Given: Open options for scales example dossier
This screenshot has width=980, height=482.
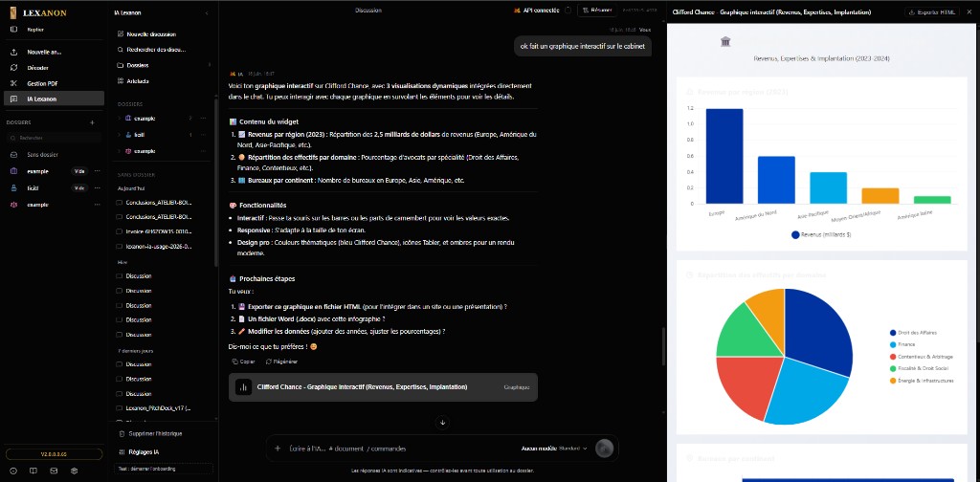Looking at the screenshot, I should 97,205.
